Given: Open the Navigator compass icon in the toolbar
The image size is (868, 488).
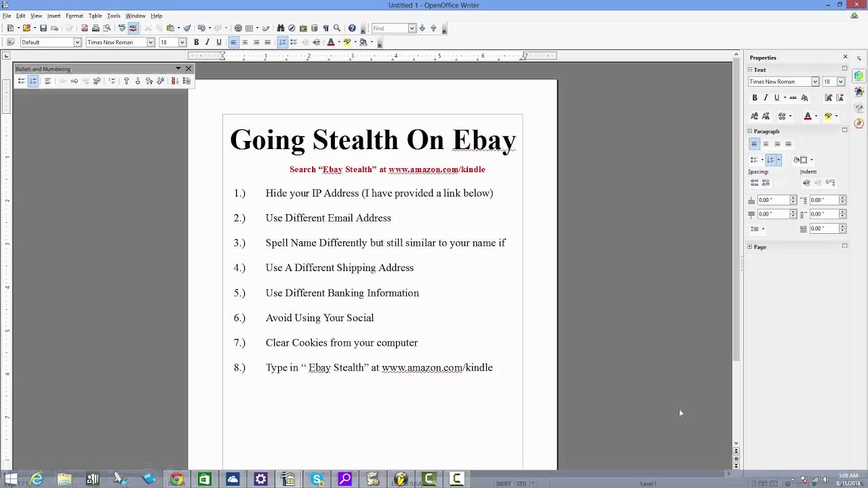Looking at the screenshot, I should click(292, 28).
